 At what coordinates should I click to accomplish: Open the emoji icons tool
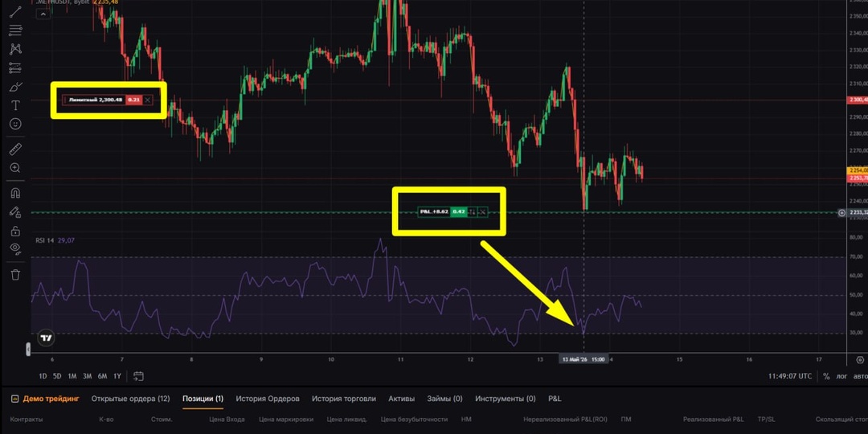(x=15, y=124)
